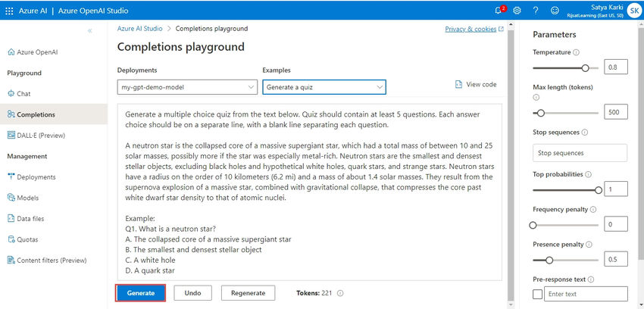Collapse the sidebar with double chevron icon

point(90,31)
